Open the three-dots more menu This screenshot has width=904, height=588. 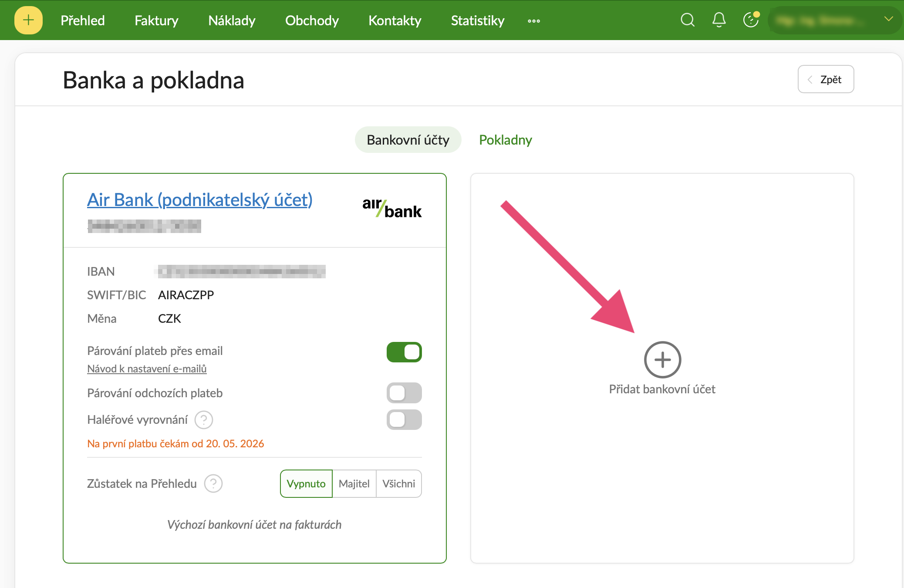[534, 21]
